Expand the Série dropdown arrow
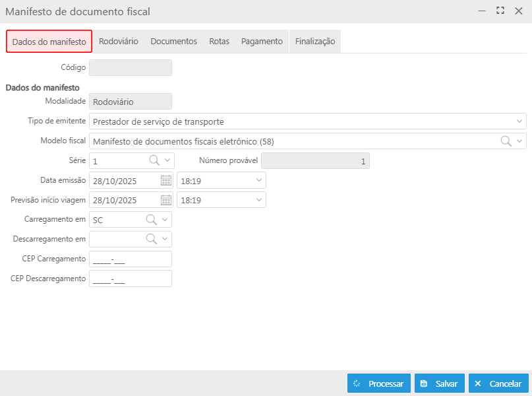The image size is (532, 396). pyautogui.click(x=167, y=160)
